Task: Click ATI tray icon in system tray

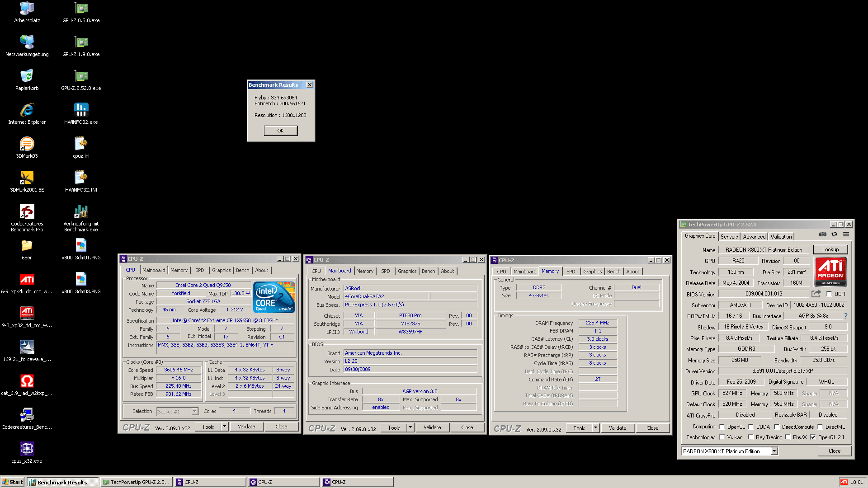Action: tap(844, 482)
